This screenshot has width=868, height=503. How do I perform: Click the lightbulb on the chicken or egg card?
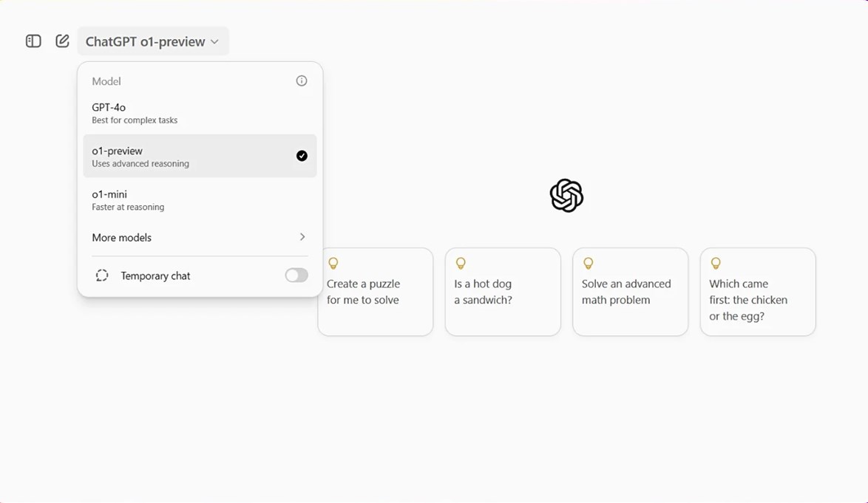pos(716,263)
